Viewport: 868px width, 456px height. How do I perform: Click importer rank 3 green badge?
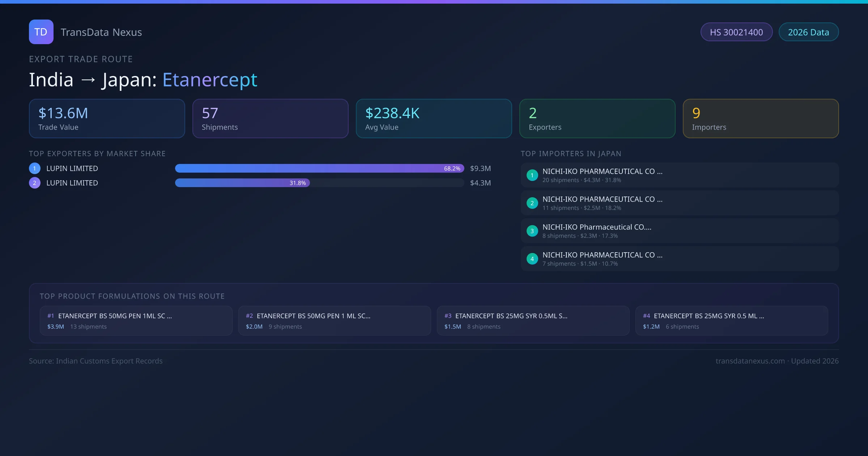point(532,231)
